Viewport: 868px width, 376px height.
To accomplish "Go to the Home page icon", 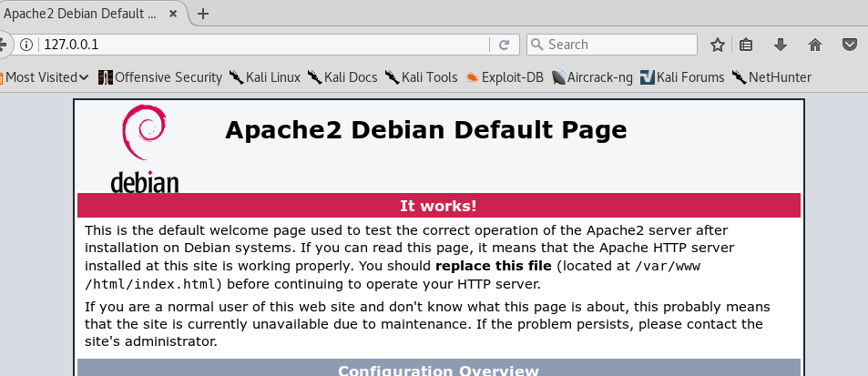I will click(x=815, y=45).
